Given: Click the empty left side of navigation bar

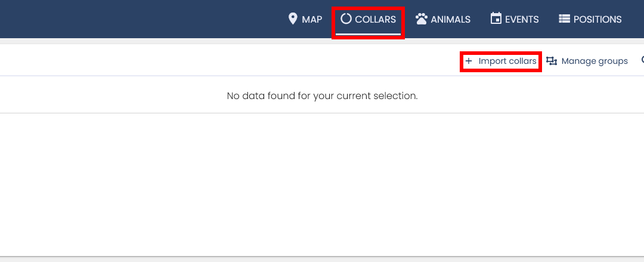Looking at the screenshot, I should (x=119, y=19).
